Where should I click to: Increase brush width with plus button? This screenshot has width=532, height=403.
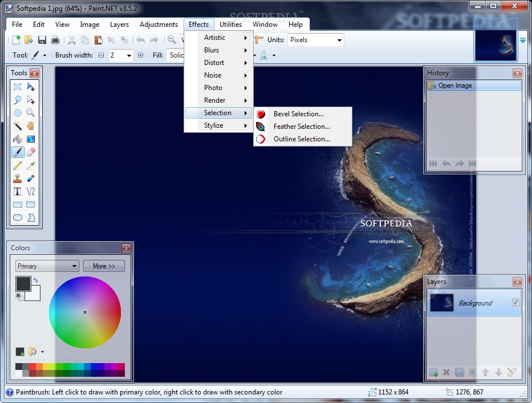(x=140, y=55)
